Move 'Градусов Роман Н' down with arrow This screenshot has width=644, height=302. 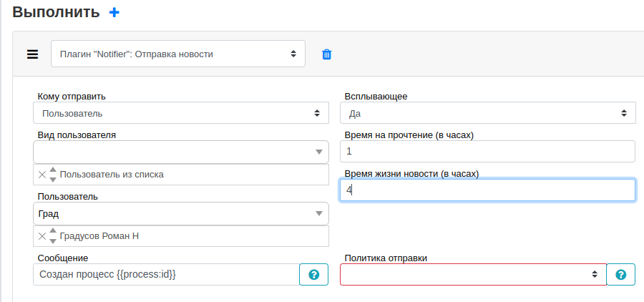click(x=52, y=240)
